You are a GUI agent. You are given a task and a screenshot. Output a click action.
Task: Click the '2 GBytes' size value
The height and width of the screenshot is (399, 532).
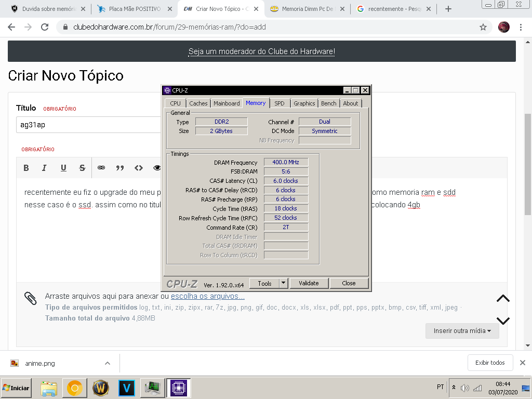[x=221, y=131]
